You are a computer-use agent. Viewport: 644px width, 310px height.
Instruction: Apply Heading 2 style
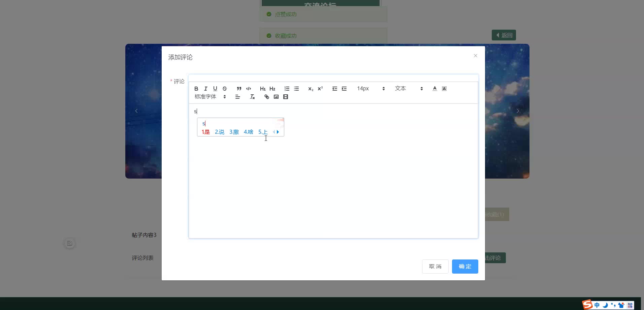click(272, 89)
